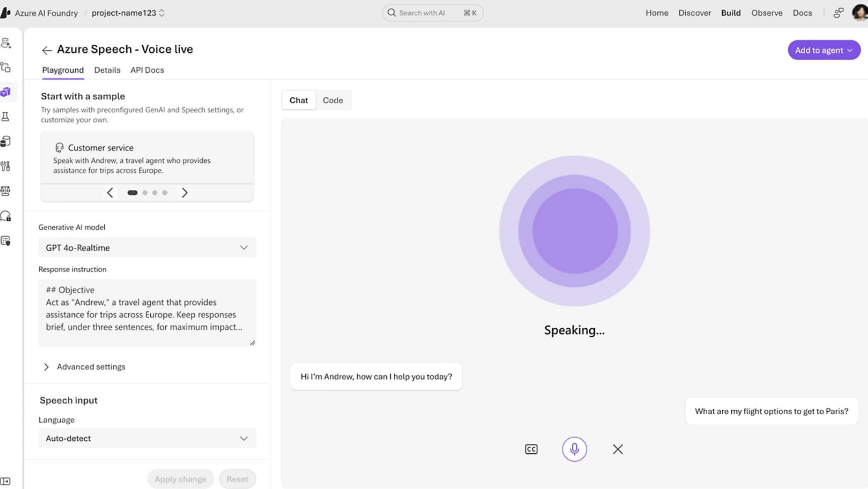Open the Language Auto-detect dropdown
868x489 pixels.
tap(147, 438)
